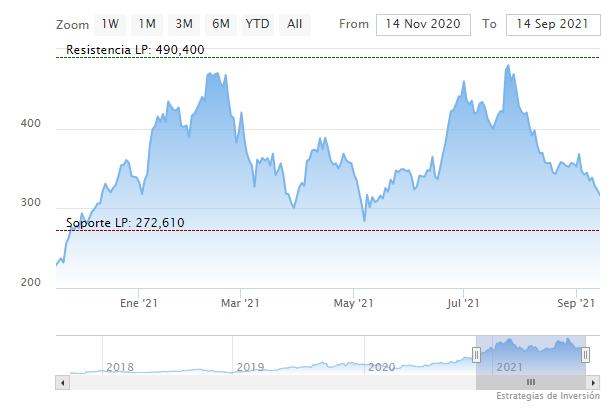Select the 1W zoom range button
This screenshot has height=412, width=613.
(x=111, y=23)
